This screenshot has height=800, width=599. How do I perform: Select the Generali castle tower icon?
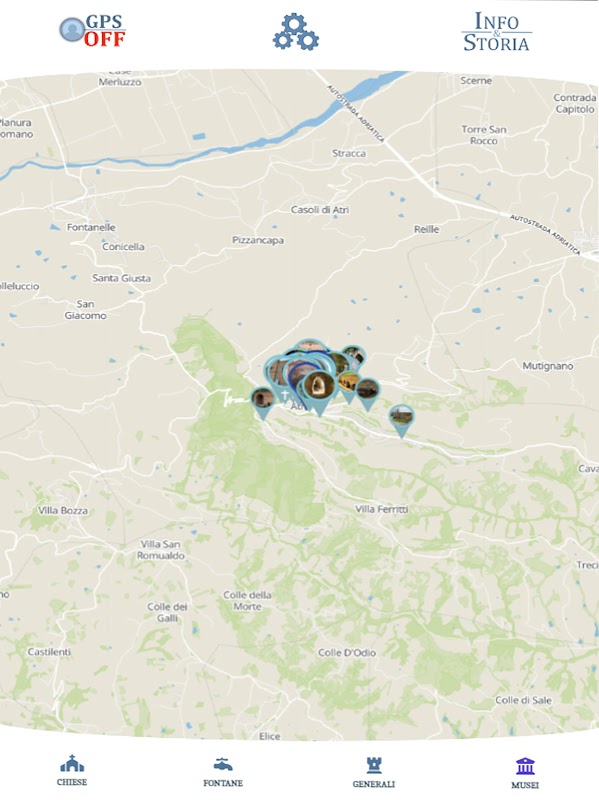click(x=373, y=772)
